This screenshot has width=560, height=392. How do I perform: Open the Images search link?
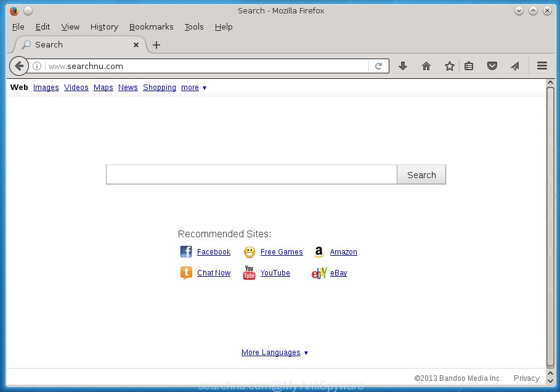point(46,88)
